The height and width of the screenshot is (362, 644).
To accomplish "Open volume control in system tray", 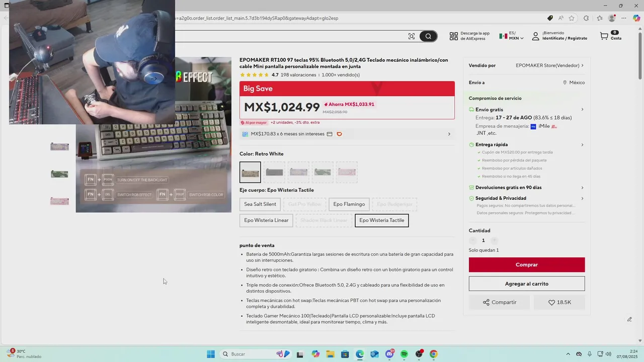I will pyautogui.click(x=608, y=354).
